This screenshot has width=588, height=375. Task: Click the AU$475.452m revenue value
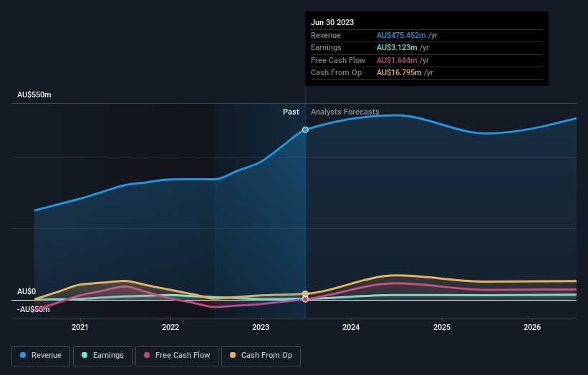(x=401, y=35)
